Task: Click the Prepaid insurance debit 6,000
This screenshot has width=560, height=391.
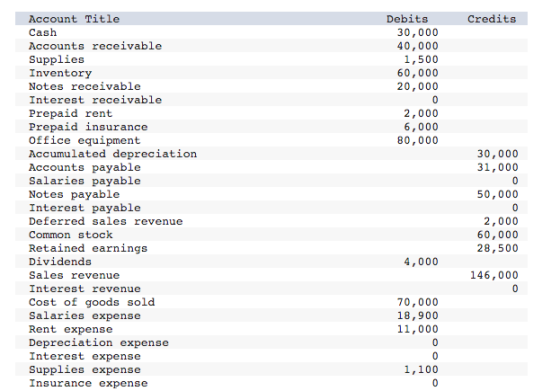Action: tap(421, 127)
